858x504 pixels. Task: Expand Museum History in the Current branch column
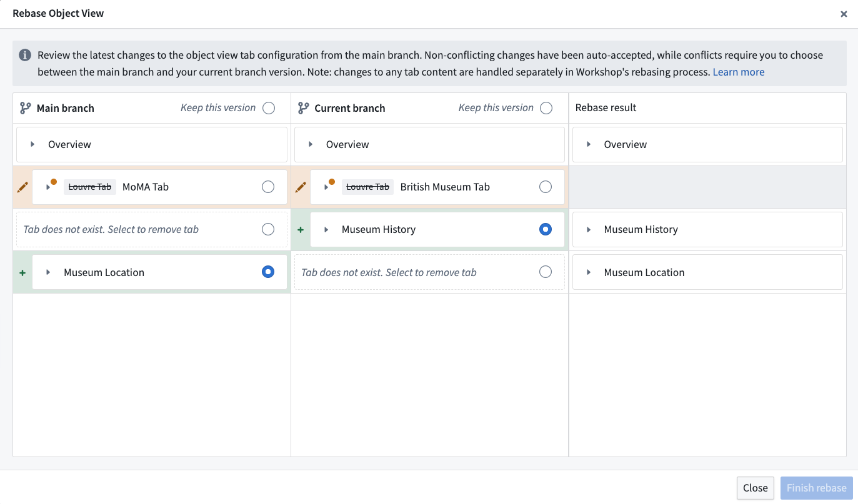coord(326,229)
